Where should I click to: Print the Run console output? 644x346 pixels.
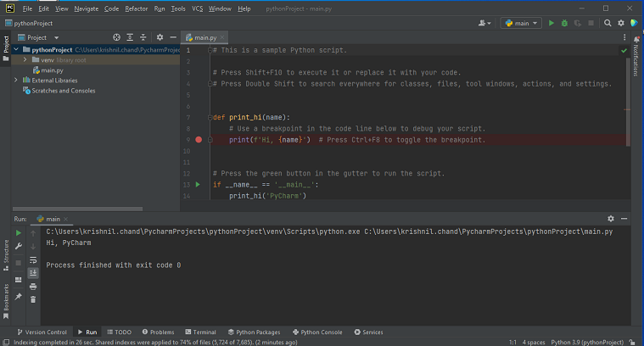[x=33, y=287]
